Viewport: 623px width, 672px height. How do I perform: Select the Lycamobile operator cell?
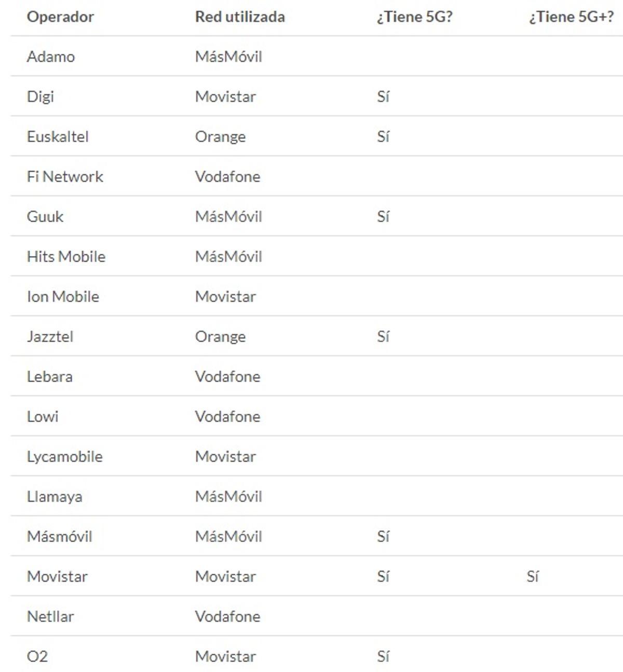tap(65, 456)
